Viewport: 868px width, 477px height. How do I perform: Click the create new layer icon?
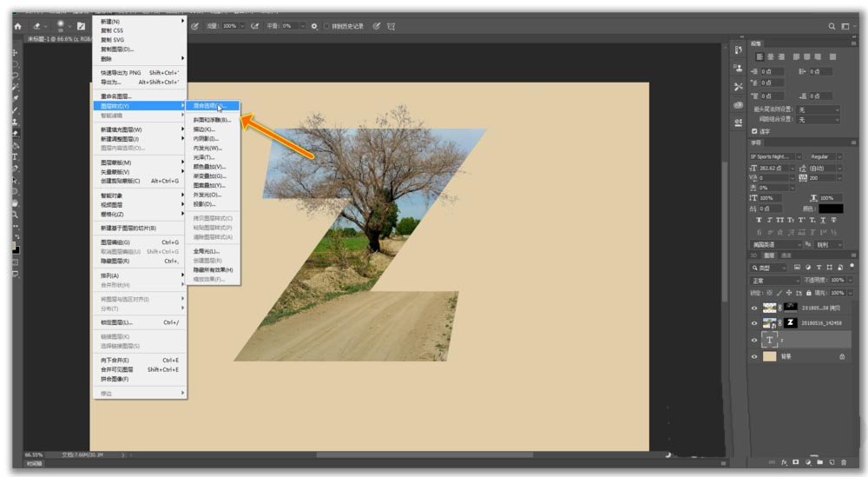coord(832,461)
